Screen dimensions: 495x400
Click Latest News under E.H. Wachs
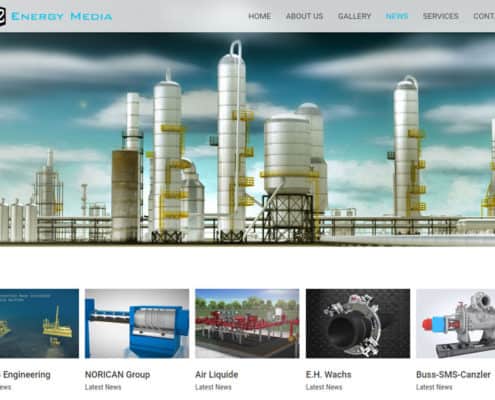coord(324,387)
